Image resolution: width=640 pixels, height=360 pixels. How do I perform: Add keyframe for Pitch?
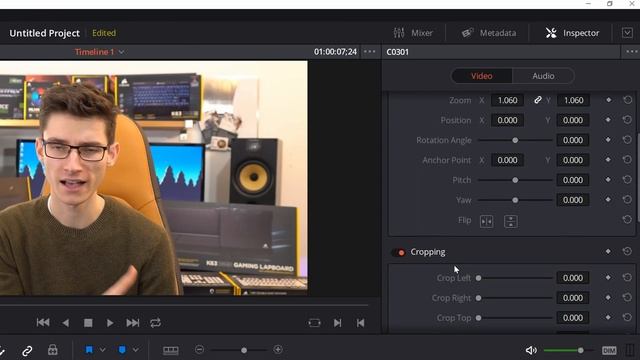[x=608, y=180]
